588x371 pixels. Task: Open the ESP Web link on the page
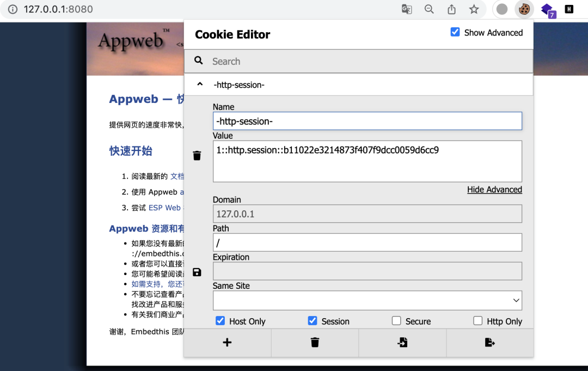[x=164, y=208]
